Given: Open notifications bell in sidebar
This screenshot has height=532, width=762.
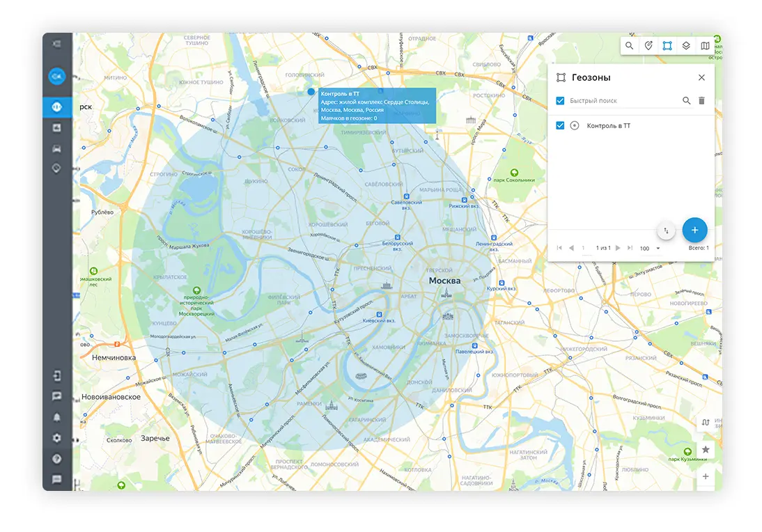Looking at the screenshot, I should (56, 417).
